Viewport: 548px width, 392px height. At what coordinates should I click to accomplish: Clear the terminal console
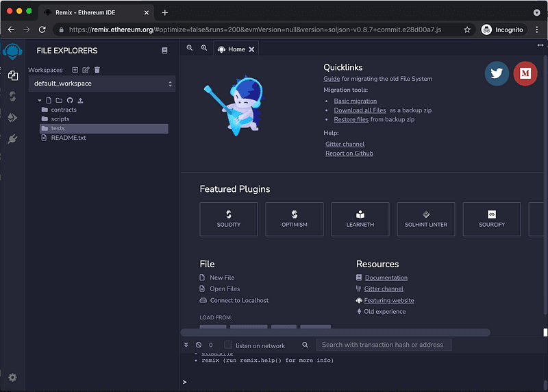[199, 345]
